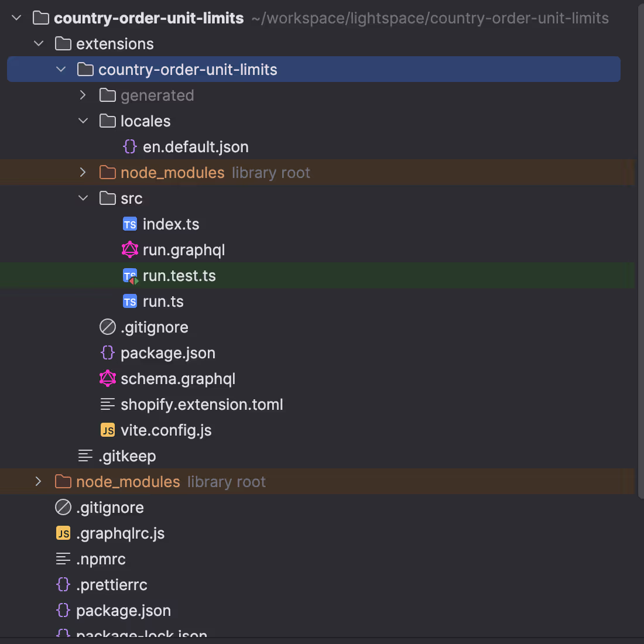The height and width of the screenshot is (644, 644).
Task: Click the GraphQL icon beside schema.graphql
Action: pos(108,379)
